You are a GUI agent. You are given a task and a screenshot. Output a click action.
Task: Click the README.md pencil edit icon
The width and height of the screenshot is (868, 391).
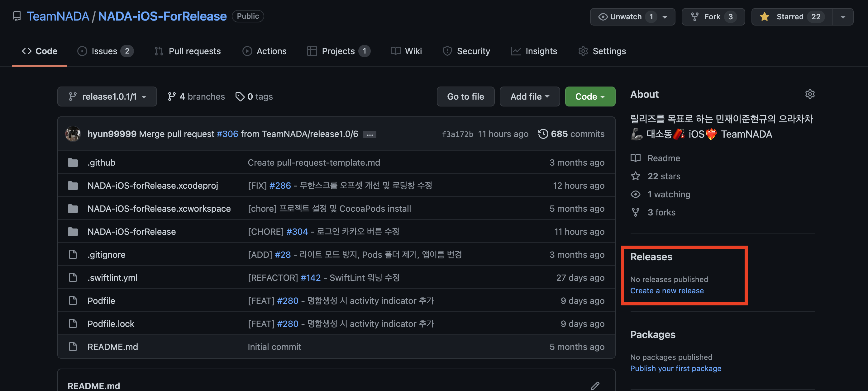pos(595,386)
